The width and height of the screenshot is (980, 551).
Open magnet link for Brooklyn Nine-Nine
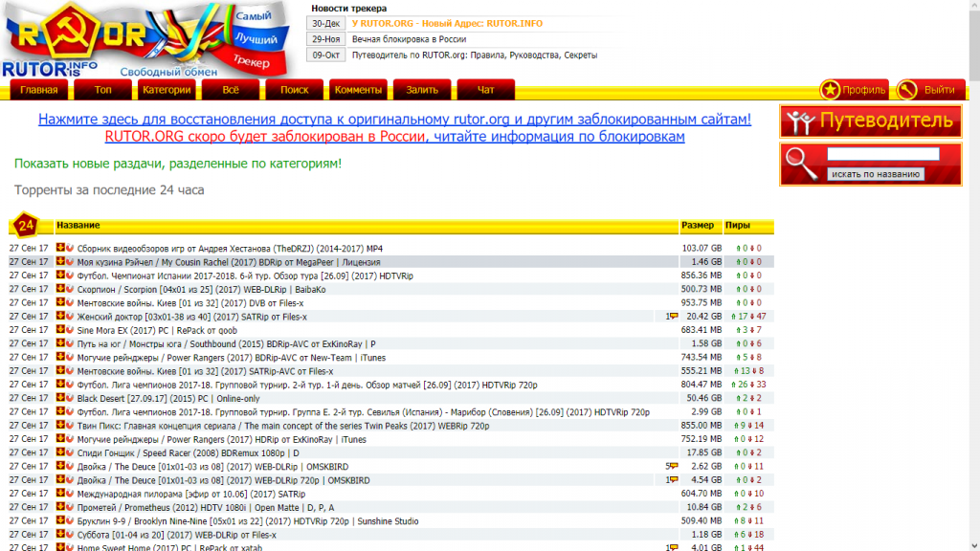point(69,521)
